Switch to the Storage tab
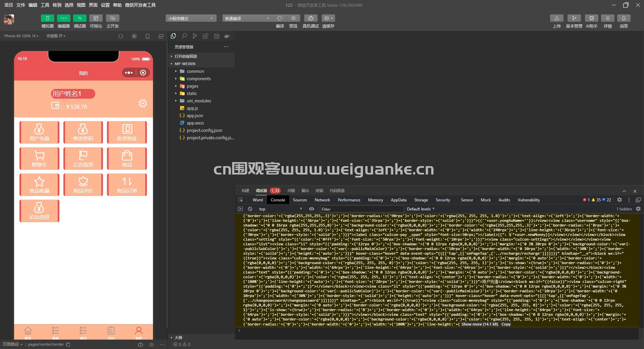This screenshot has height=349, width=644. click(x=421, y=200)
